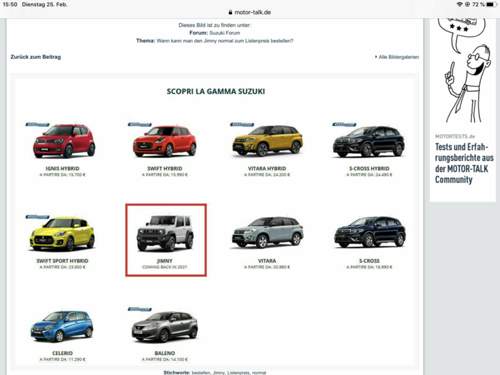
Task: Open the Zurück zum Beitrag link
Action: pyautogui.click(x=36, y=57)
